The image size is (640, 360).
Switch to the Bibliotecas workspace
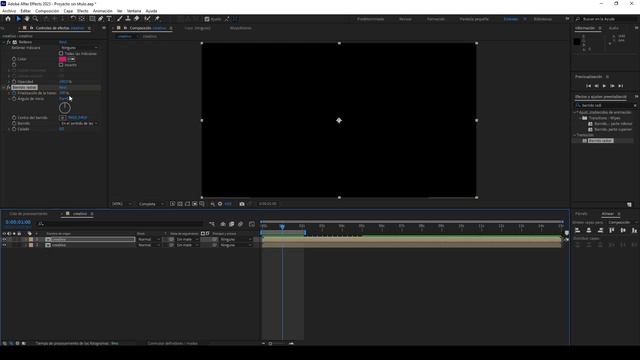tap(543, 19)
